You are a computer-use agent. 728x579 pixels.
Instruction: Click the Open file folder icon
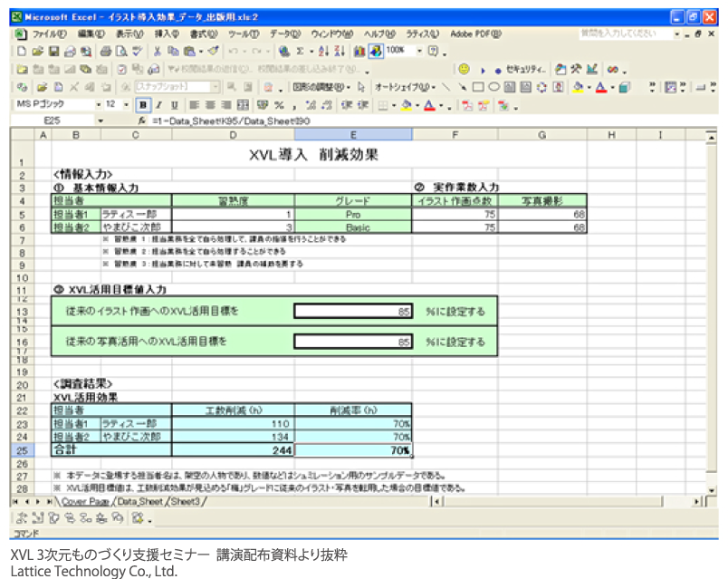[x=38, y=51]
